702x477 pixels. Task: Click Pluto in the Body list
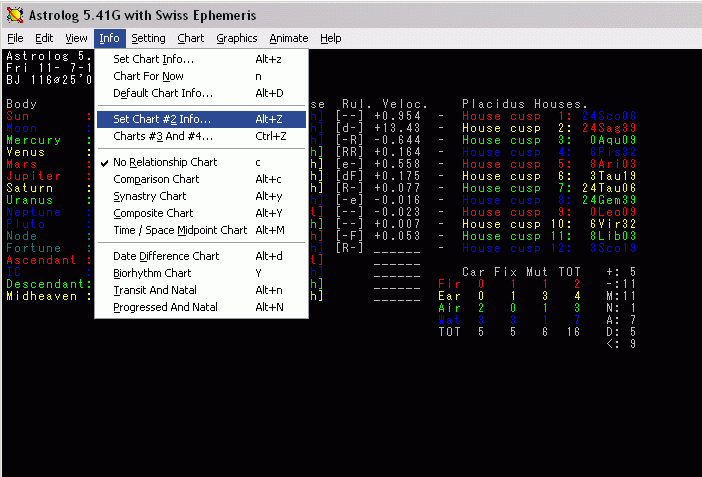[x=26, y=224]
